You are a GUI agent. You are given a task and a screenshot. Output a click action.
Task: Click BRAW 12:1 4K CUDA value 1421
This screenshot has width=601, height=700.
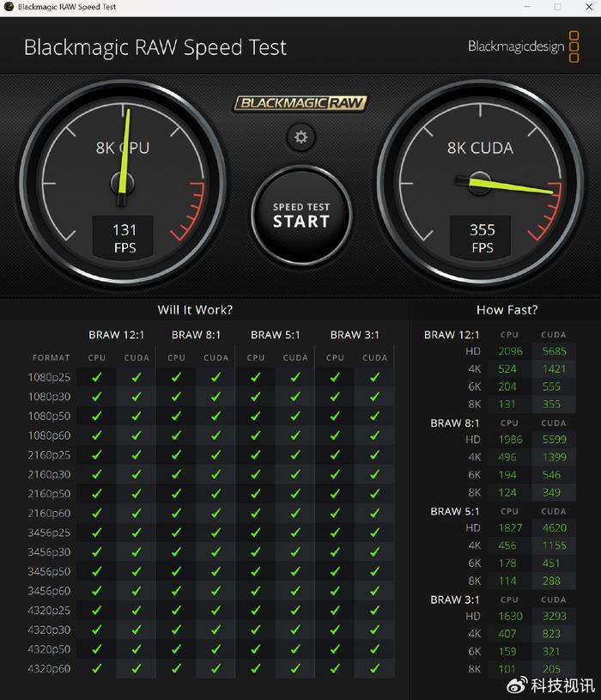554,368
